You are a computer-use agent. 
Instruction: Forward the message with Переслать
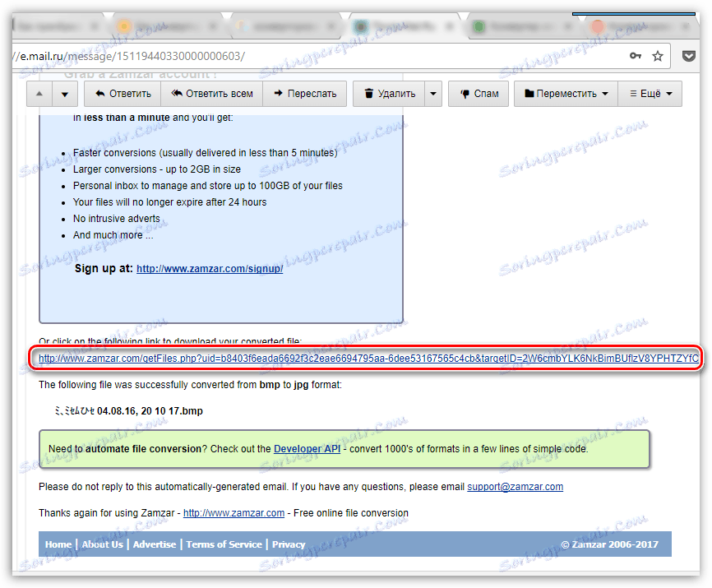pyautogui.click(x=305, y=94)
